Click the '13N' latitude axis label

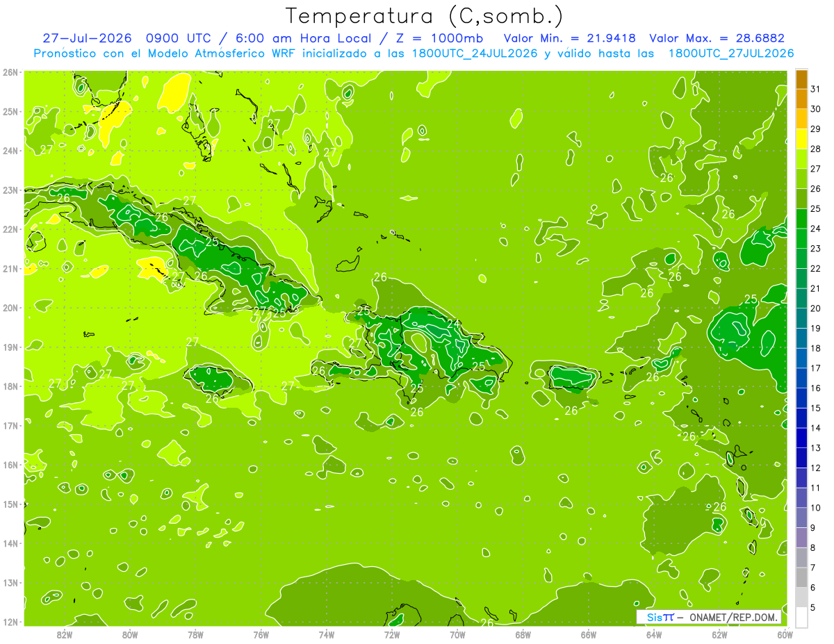pyautogui.click(x=10, y=582)
